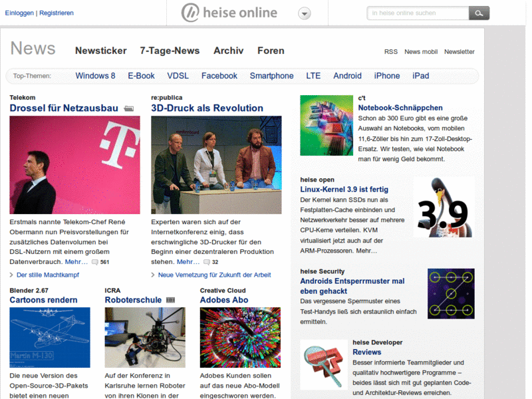Click Mehr… under the 3D-Druck article
Viewport: 532px width, 399px height.
(x=188, y=262)
